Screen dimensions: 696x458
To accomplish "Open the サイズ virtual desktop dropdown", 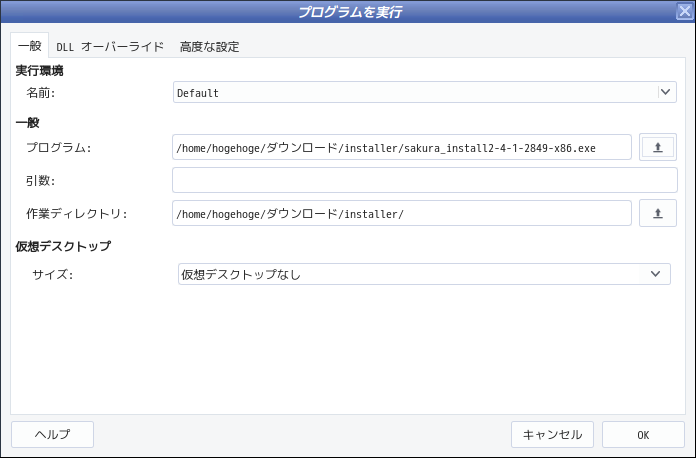I will (x=424, y=274).
